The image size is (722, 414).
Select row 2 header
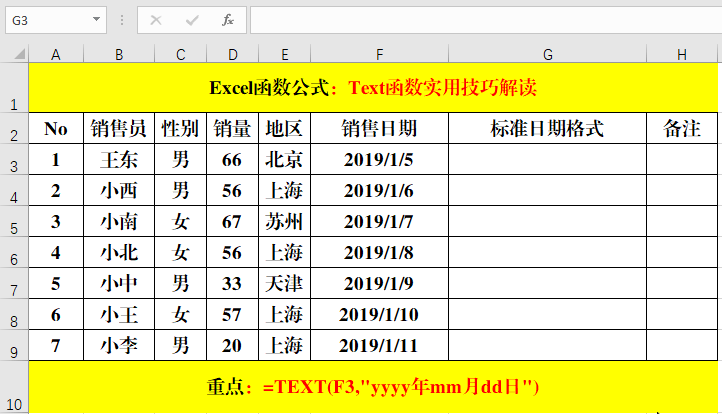14,128
